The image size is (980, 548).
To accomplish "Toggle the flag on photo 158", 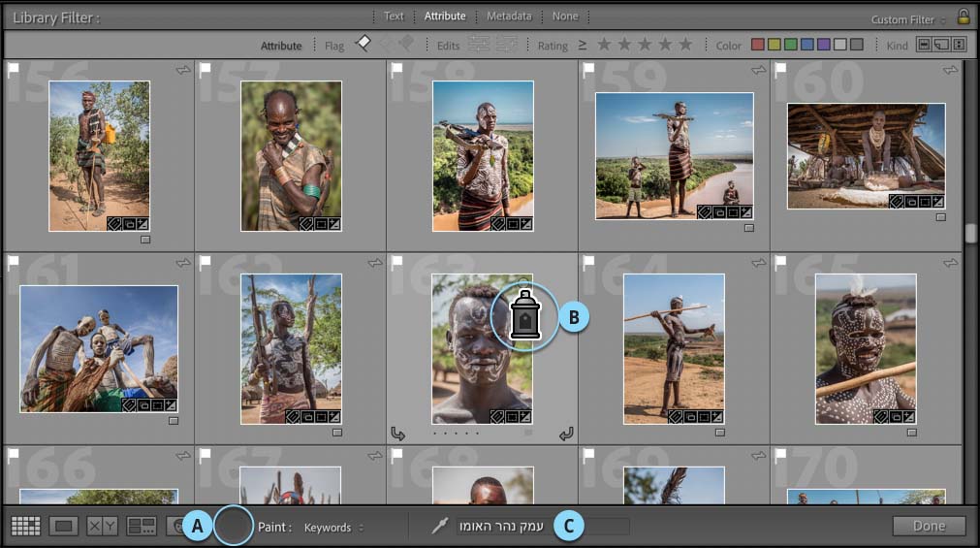I will (397, 71).
